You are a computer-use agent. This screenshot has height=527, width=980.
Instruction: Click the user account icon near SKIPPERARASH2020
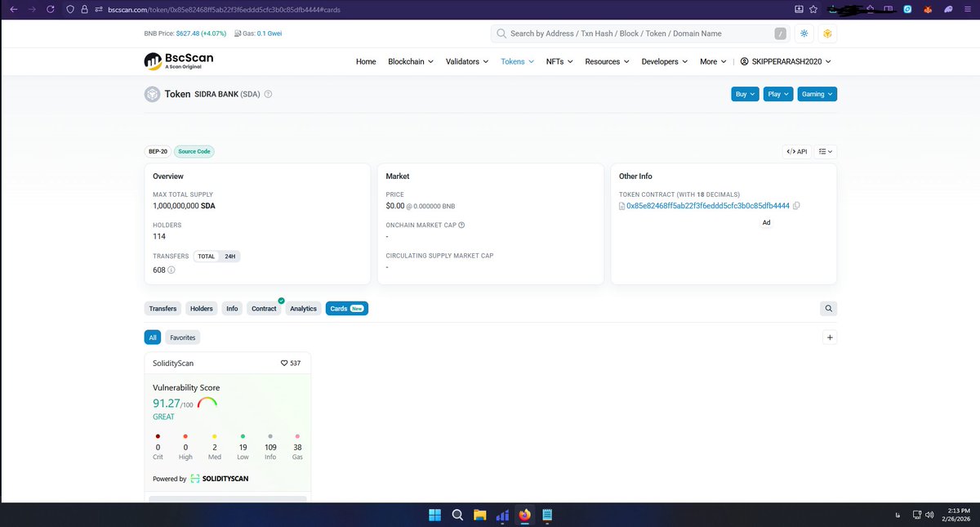tap(744, 61)
